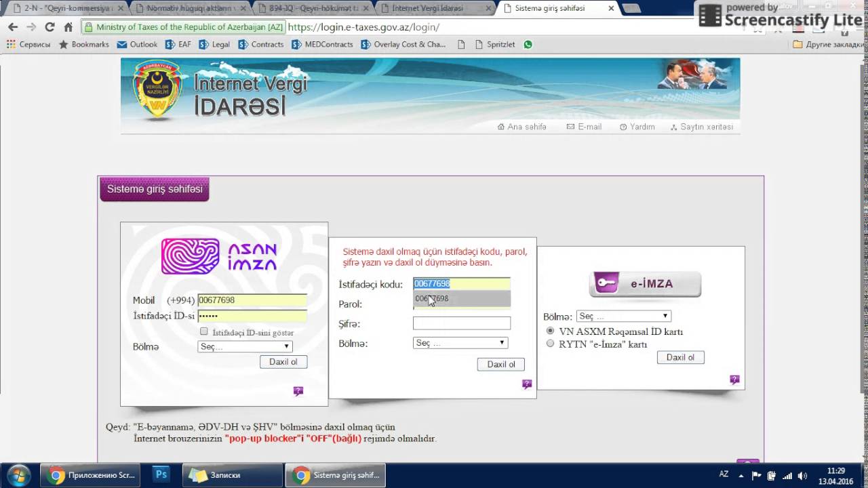The image size is (868, 488).
Task: Open the Legal bookmark
Action: click(214, 44)
